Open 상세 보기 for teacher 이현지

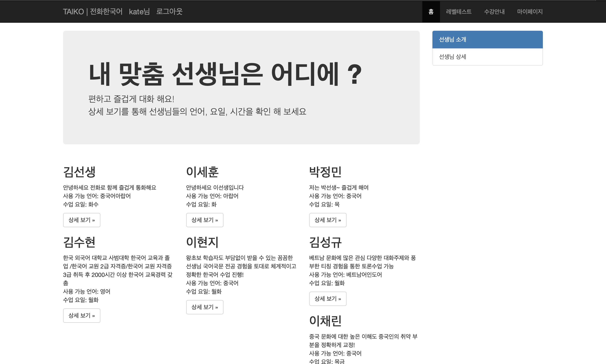(205, 307)
